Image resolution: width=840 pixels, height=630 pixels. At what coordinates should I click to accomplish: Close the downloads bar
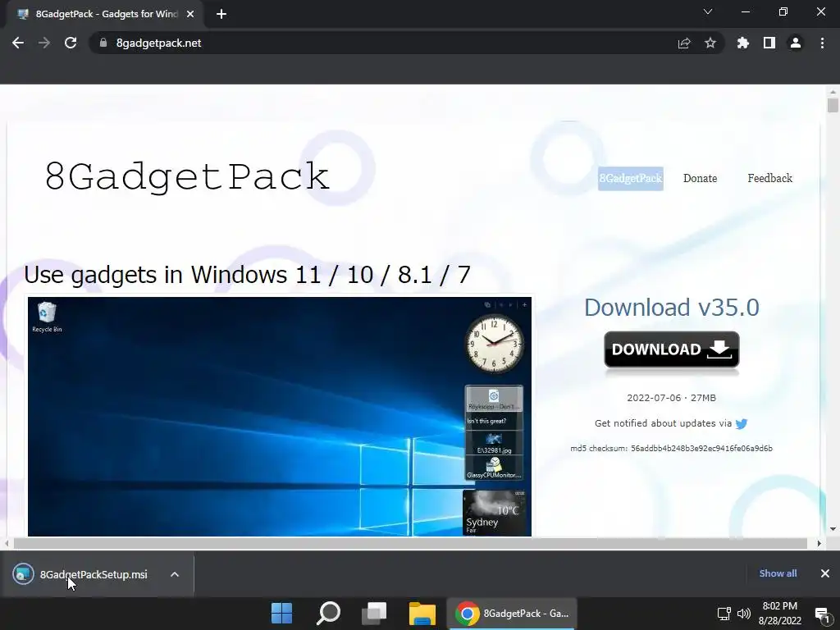tap(825, 573)
